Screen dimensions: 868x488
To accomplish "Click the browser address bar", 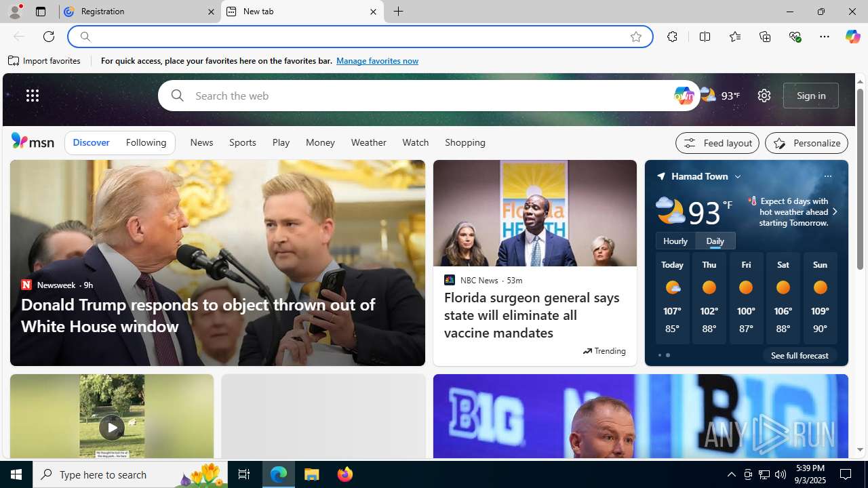I will coord(359,37).
